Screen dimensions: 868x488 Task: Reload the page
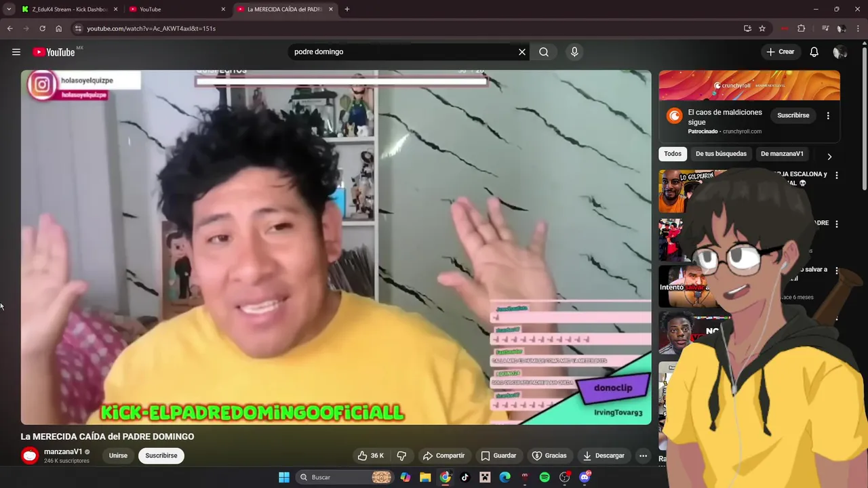click(42, 28)
